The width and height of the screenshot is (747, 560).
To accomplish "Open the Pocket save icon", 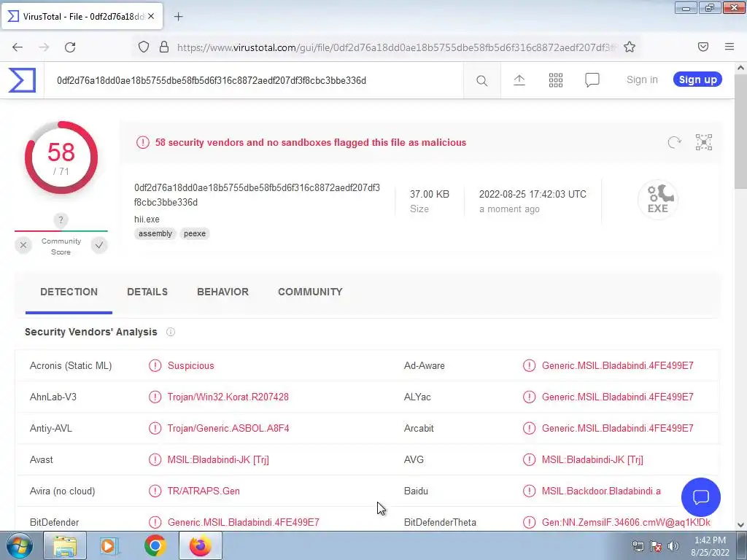I will coord(703,47).
